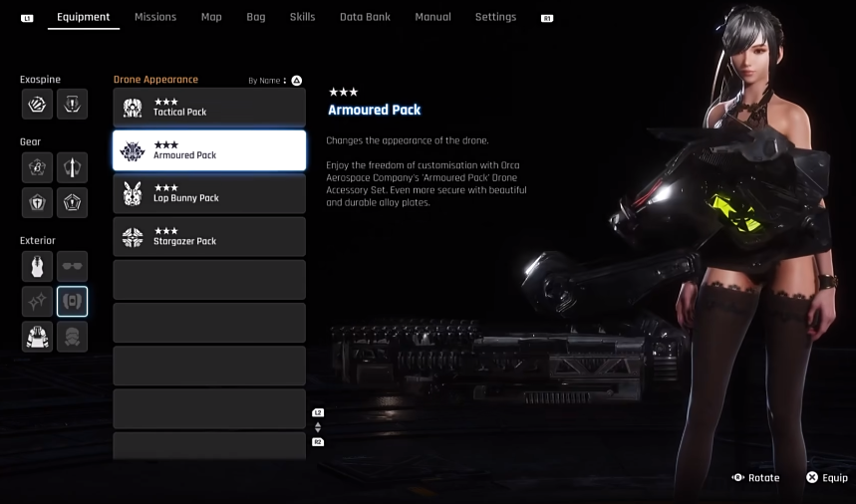Click the Armoured Pack emblem icon
856x504 pixels.
point(133,150)
